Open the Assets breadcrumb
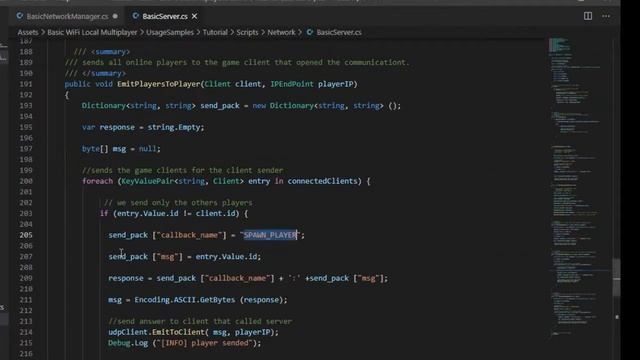Image resolution: width=640 pixels, height=360 pixels. (27, 32)
